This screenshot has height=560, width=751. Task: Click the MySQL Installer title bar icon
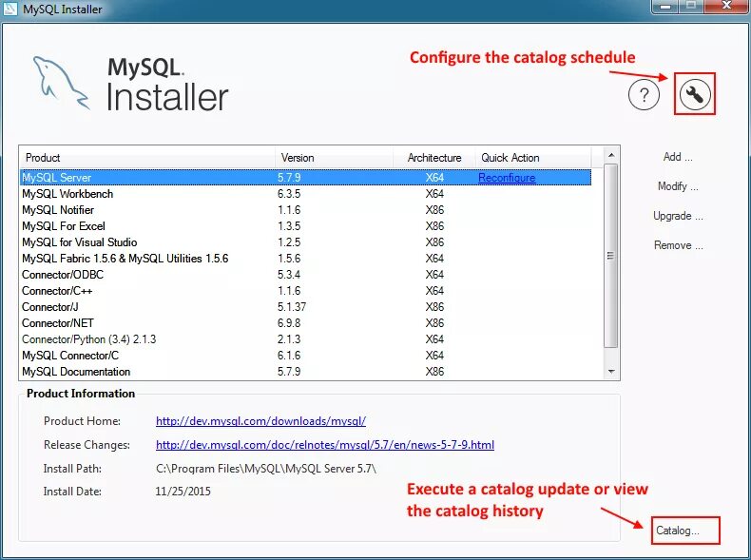tap(10, 9)
